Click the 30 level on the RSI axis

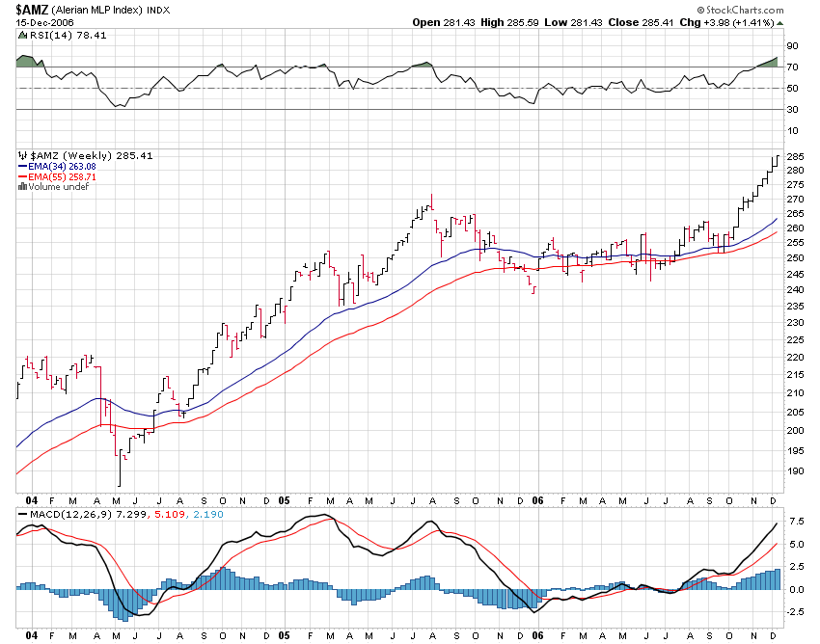[x=792, y=109]
